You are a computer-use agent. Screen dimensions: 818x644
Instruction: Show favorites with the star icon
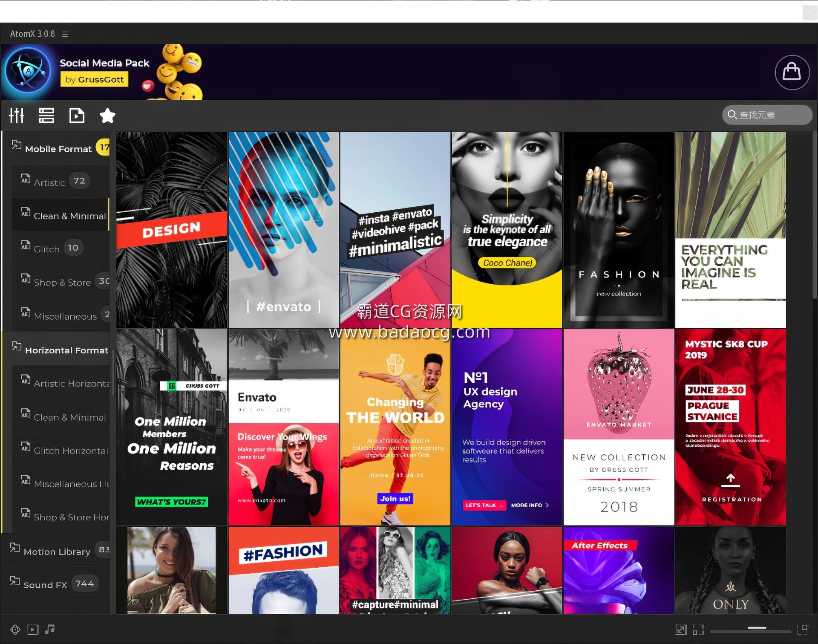click(x=107, y=116)
